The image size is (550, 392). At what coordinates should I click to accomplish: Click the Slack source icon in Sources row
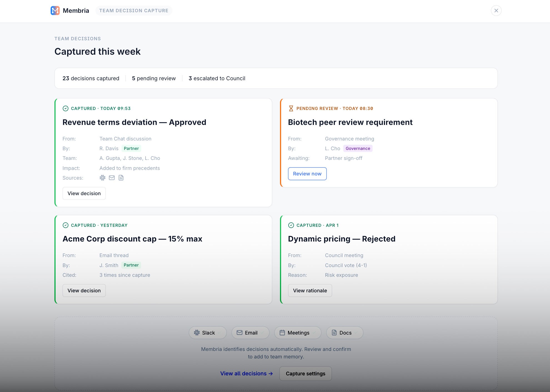click(102, 178)
